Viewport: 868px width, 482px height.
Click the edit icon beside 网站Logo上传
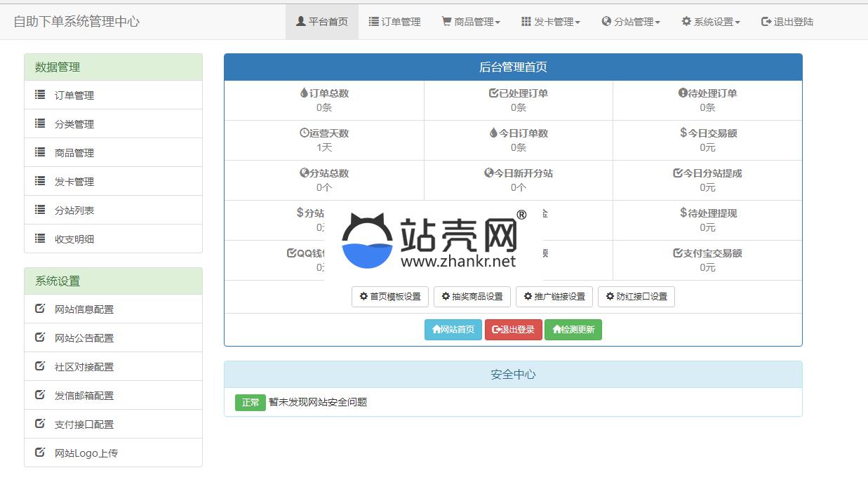click(x=40, y=453)
